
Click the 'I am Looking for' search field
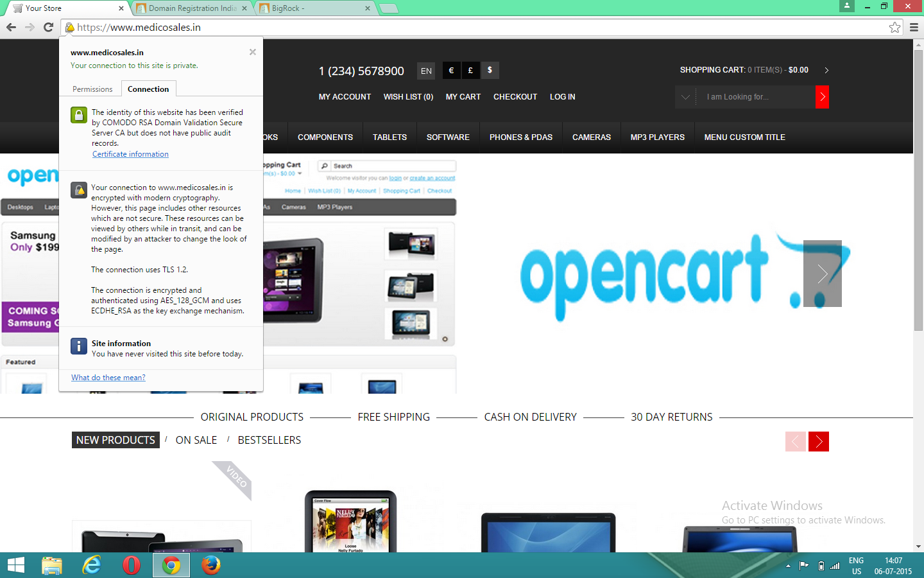point(756,97)
